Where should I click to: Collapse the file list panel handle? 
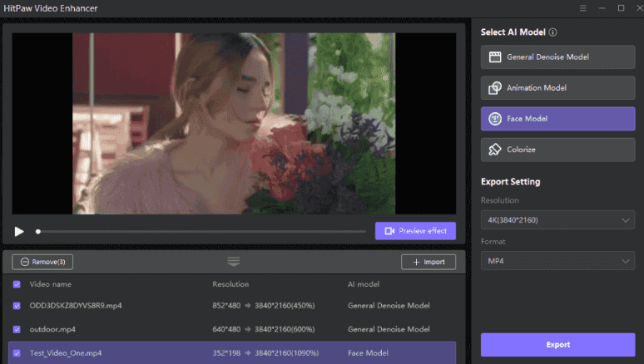tap(233, 262)
